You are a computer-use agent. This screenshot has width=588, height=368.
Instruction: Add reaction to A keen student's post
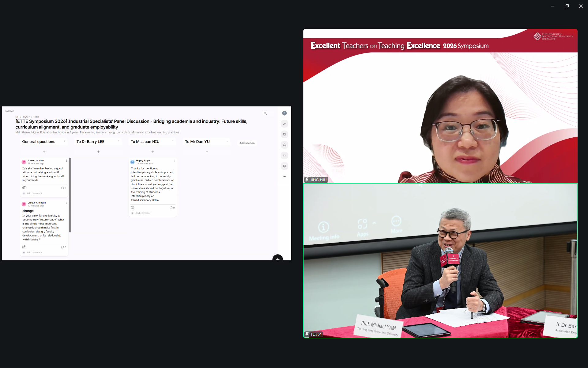pos(24,188)
